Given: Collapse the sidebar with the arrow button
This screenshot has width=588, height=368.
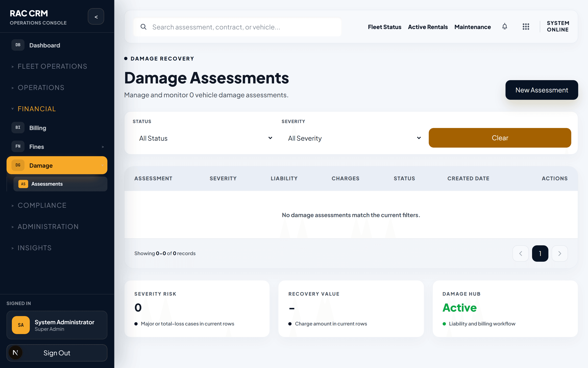Looking at the screenshot, I should 96,17.
